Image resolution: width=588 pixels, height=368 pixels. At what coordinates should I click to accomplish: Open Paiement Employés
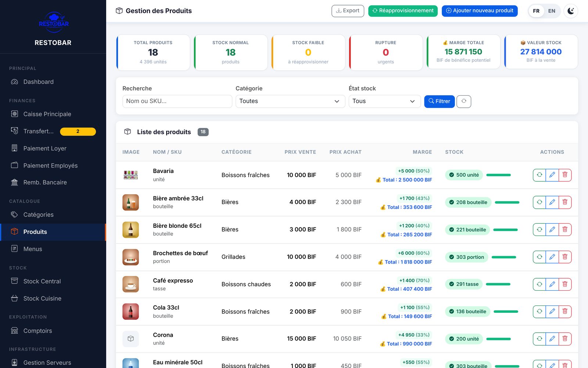[x=53, y=166]
